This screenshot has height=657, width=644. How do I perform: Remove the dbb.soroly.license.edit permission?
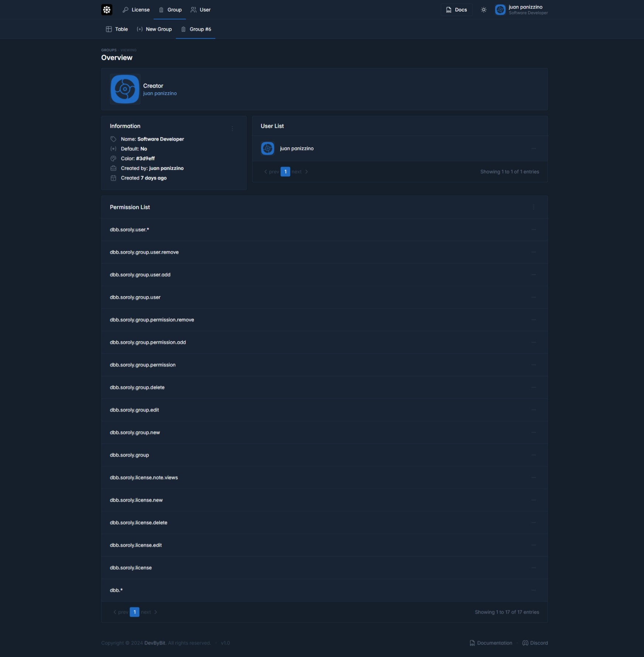(x=534, y=545)
